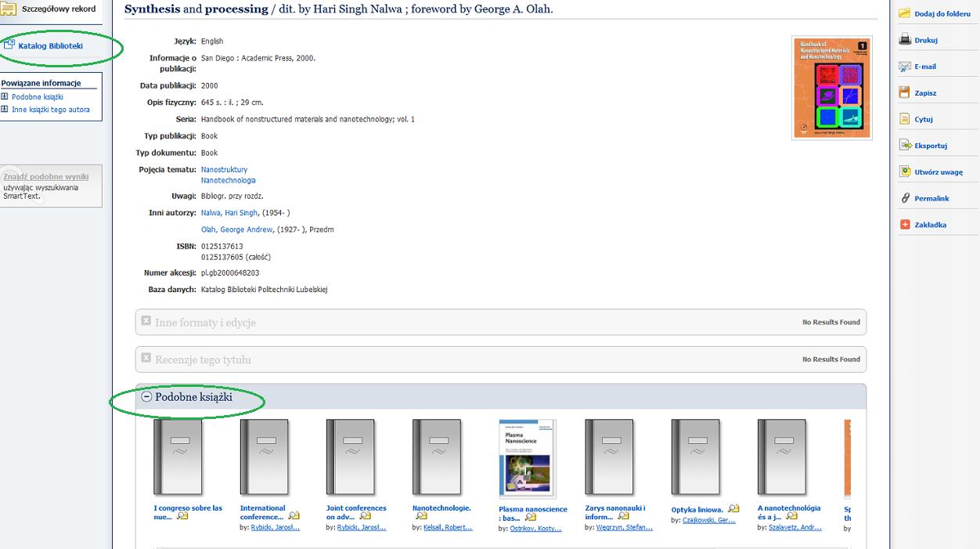Open author link Kelsall, Robert...
The width and height of the screenshot is (980, 549).
click(x=449, y=528)
